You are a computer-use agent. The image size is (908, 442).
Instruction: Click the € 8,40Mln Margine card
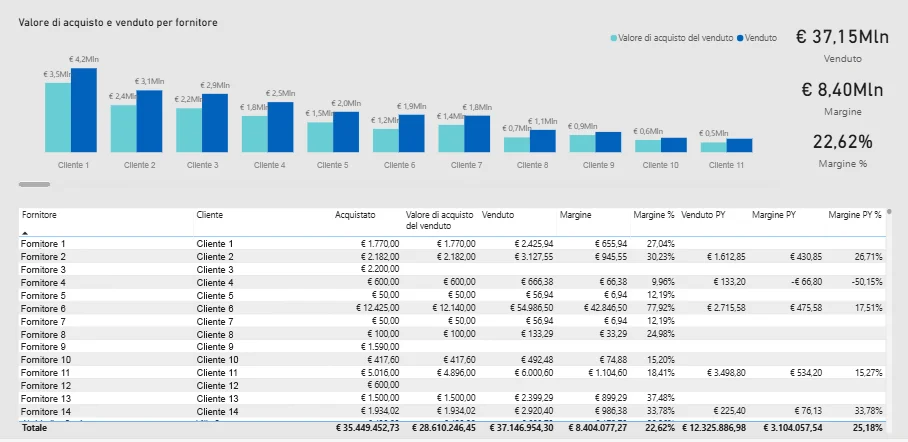tap(842, 97)
